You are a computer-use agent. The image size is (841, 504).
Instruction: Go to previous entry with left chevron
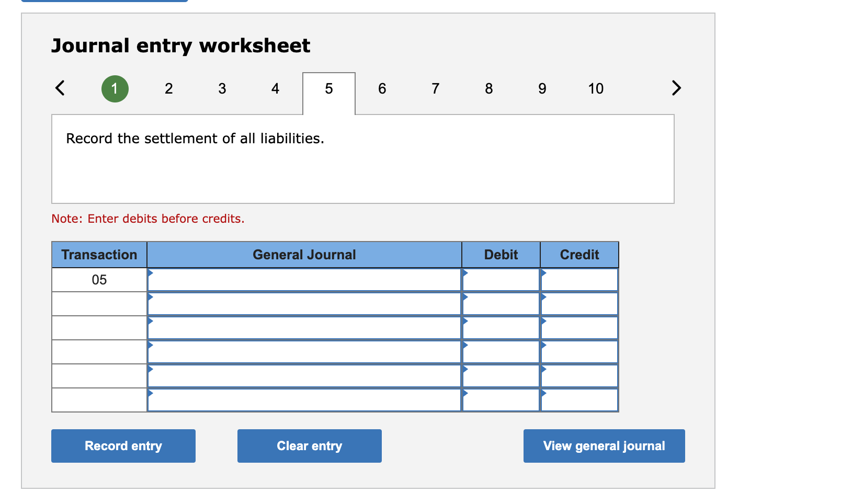point(60,88)
